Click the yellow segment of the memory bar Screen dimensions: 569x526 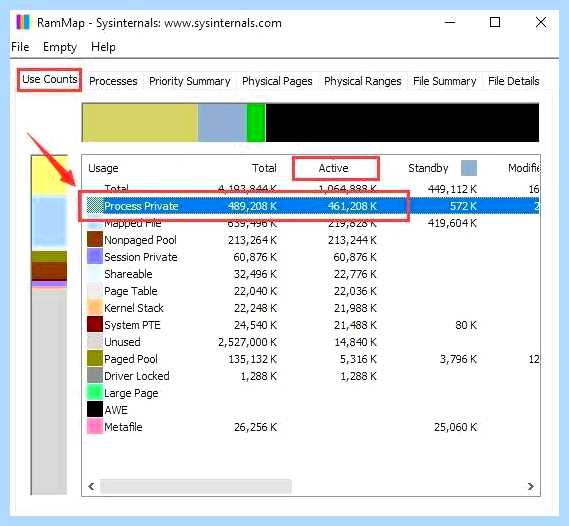tap(140, 123)
